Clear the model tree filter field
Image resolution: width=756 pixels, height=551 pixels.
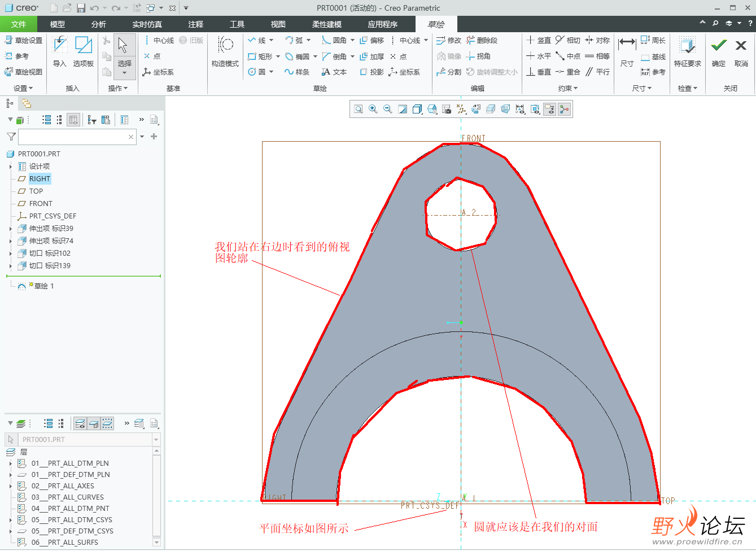[131, 137]
